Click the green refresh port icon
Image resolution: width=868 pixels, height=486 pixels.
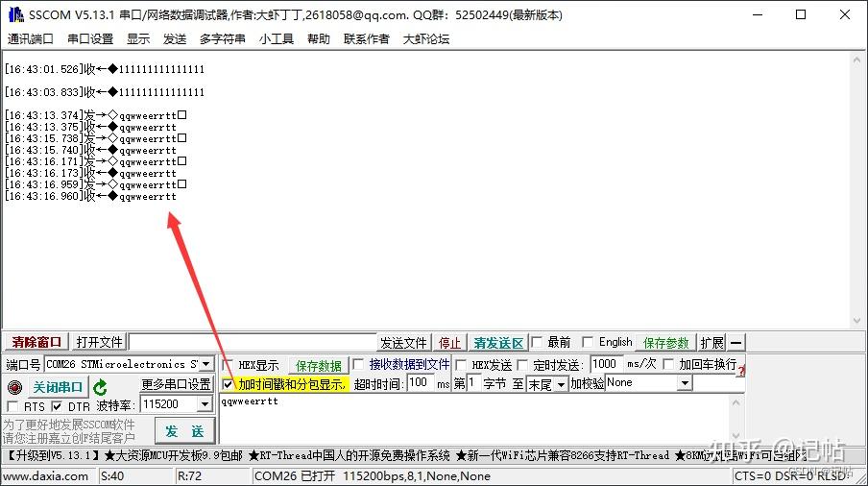tap(100, 387)
